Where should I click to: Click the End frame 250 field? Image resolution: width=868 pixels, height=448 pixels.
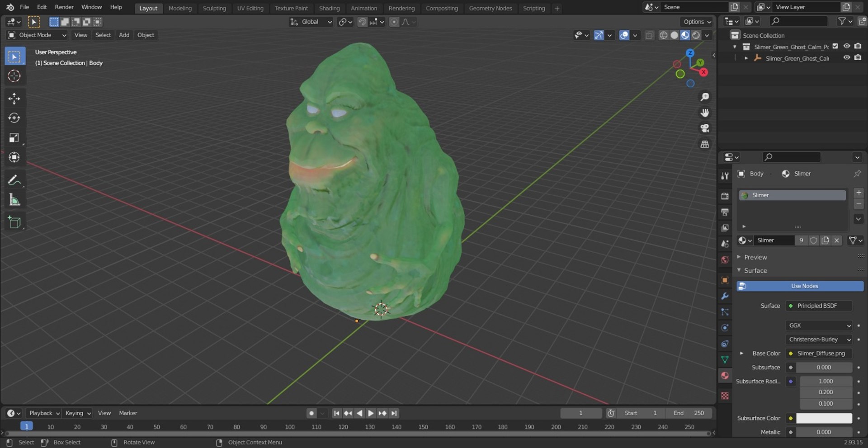[689, 413]
